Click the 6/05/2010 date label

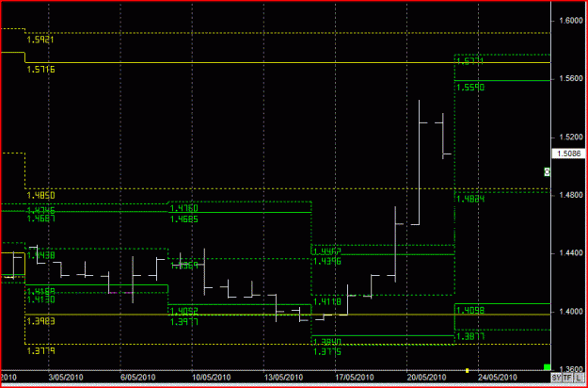coord(137,377)
